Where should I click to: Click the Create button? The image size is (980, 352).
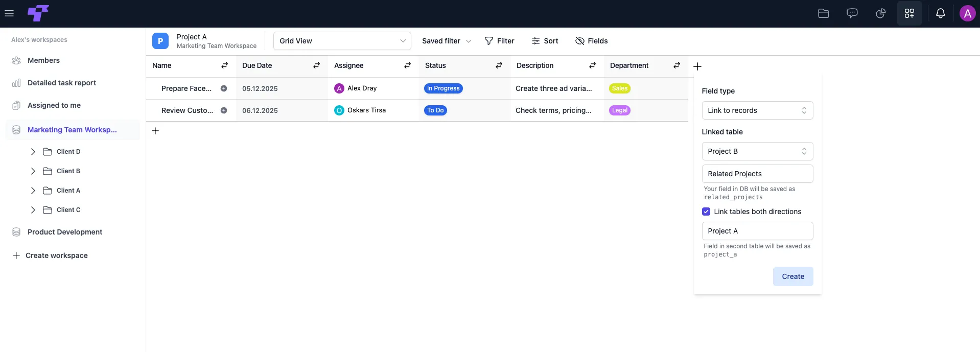pyautogui.click(x=793, y=276)
